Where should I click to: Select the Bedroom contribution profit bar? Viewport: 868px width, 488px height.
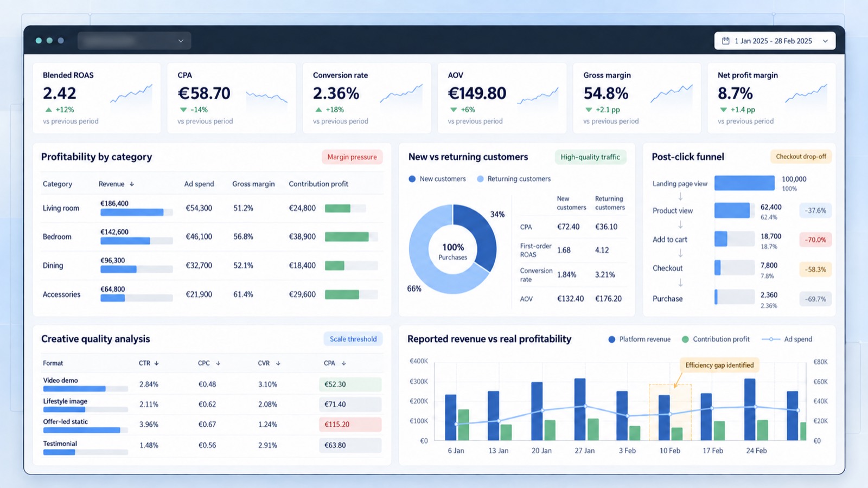[x=347, y=237]
